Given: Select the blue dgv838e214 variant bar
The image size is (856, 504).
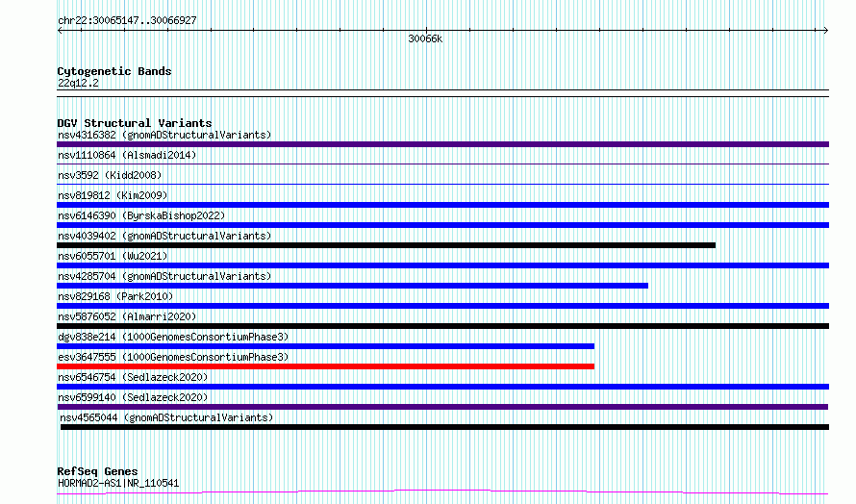Looking at the screenshot, I should 325,346.
